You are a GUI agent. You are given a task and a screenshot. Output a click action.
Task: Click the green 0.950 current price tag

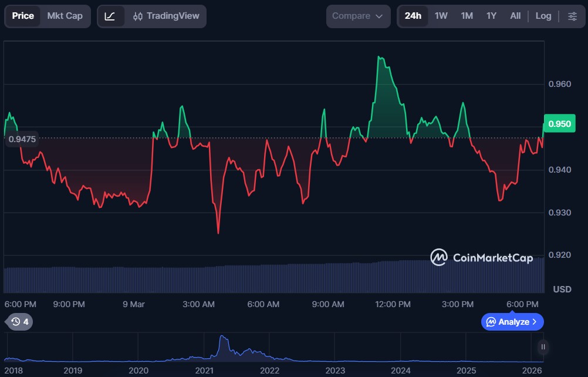pos(559,124)
